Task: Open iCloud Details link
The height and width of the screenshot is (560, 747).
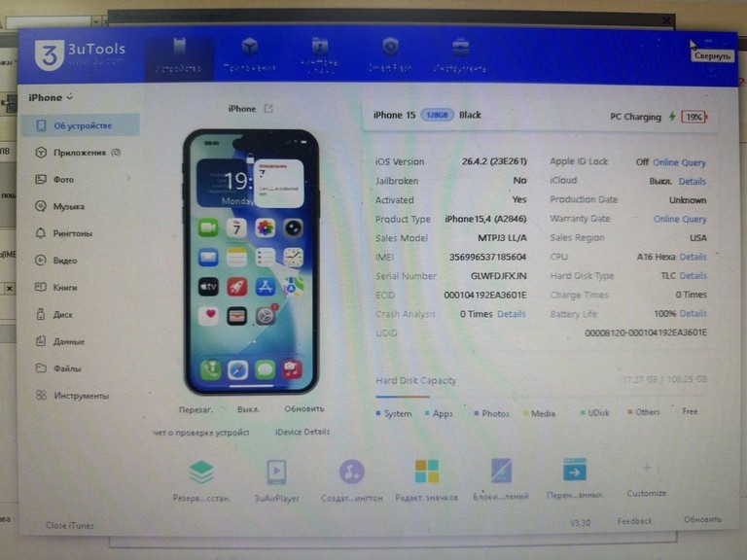Action: [x=693, y=182]
